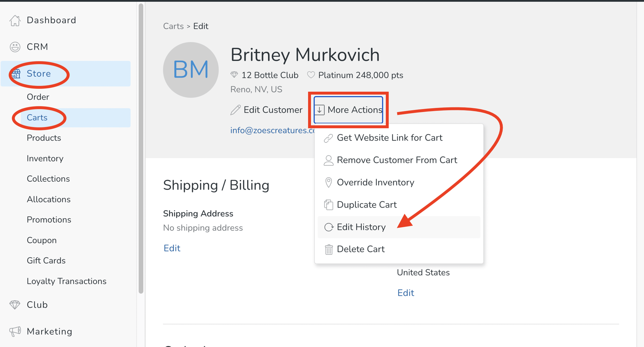Choose Remove Customer From Cart
This screenshot has width=644, height=347.
coord(397,160)
